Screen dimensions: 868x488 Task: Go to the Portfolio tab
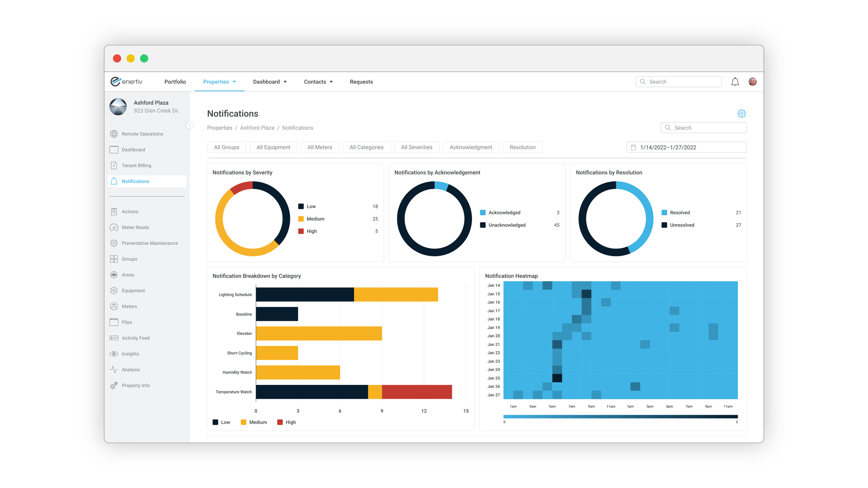click(175, 82)
